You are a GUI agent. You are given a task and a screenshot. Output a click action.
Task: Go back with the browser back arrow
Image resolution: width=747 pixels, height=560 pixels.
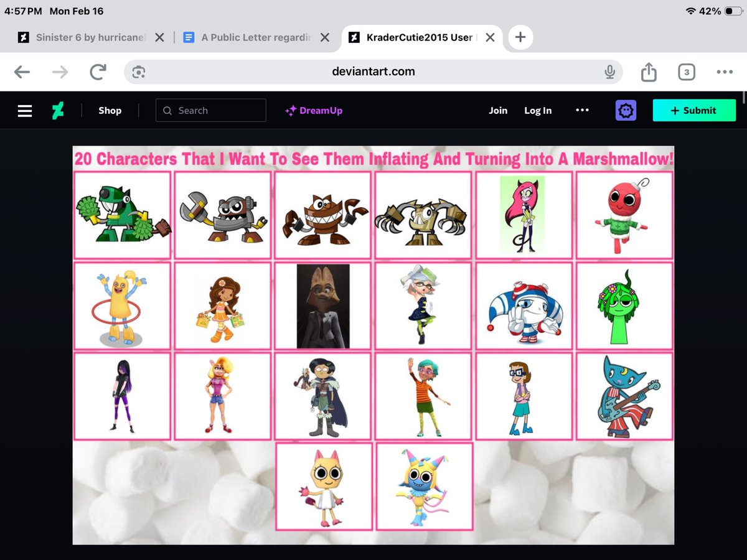pyautogui.click(x=22, y=72)
